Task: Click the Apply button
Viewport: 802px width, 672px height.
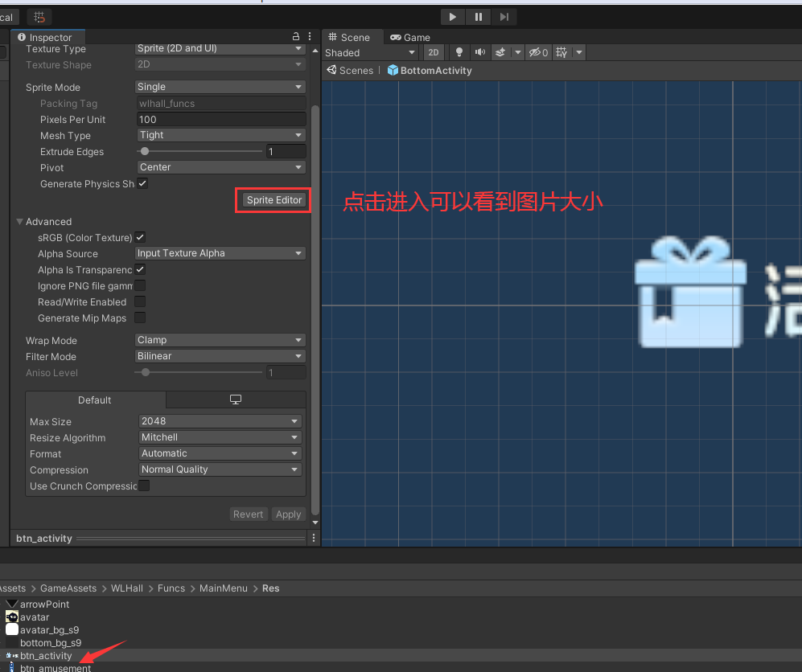Action: (289, 514)
